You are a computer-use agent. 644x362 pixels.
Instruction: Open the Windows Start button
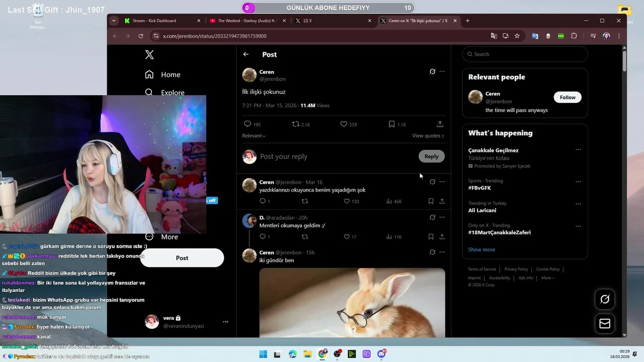pyautogui.click(x=263, y=354)
